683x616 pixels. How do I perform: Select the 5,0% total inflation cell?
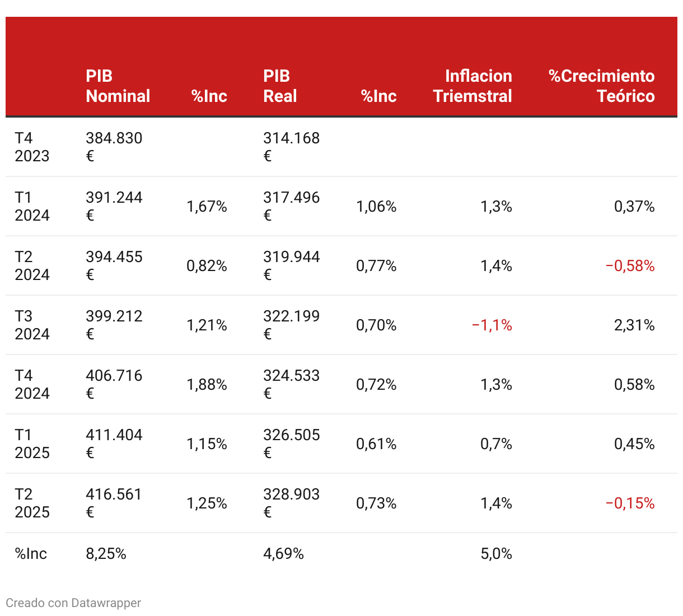tap(496, 554)
